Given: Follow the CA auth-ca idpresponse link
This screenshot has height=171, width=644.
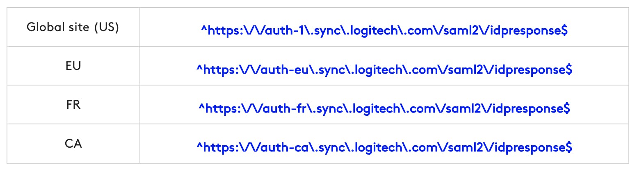Looking at the screenshot, I should click(x=384, y=147).
